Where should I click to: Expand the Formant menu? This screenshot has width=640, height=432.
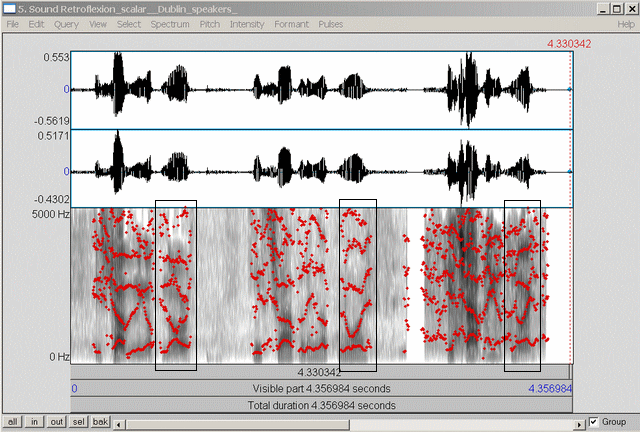[292, 23]
